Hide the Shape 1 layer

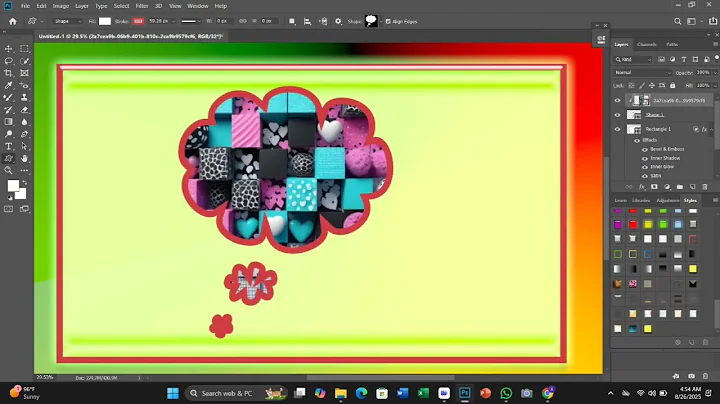coord(617,115)
